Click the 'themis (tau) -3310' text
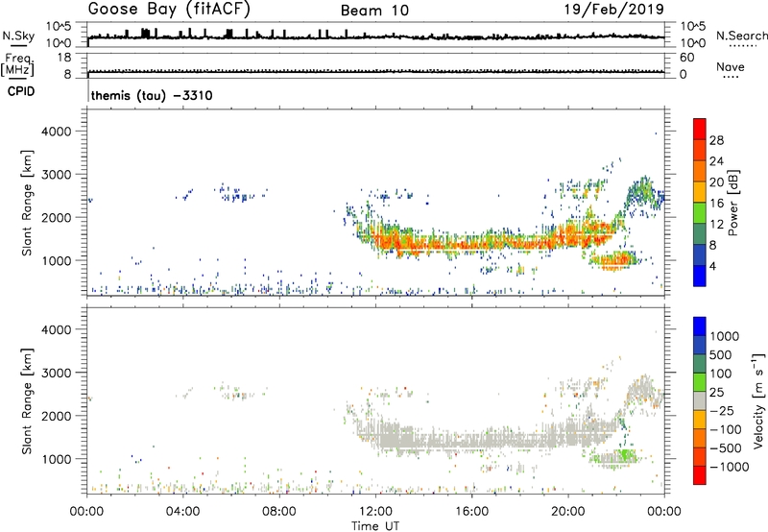The height and width of the screenshot is (532, 768). click(x=152, y=95)
